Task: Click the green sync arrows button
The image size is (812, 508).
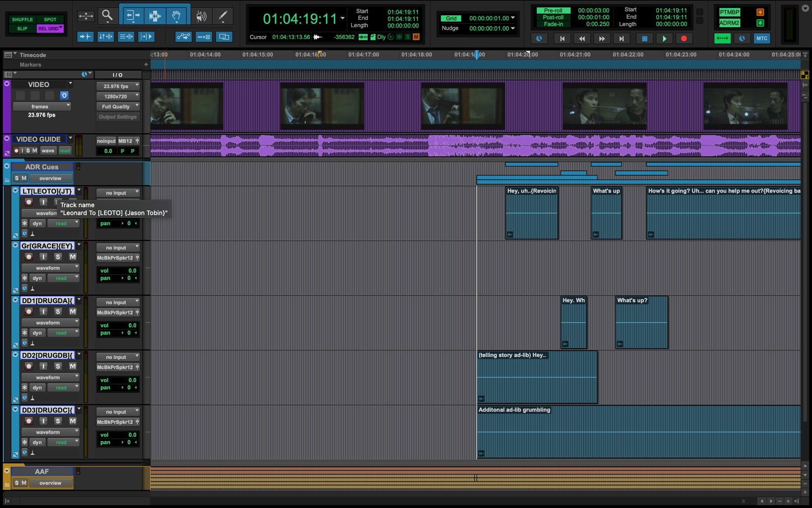Action: tap(722, 38)
